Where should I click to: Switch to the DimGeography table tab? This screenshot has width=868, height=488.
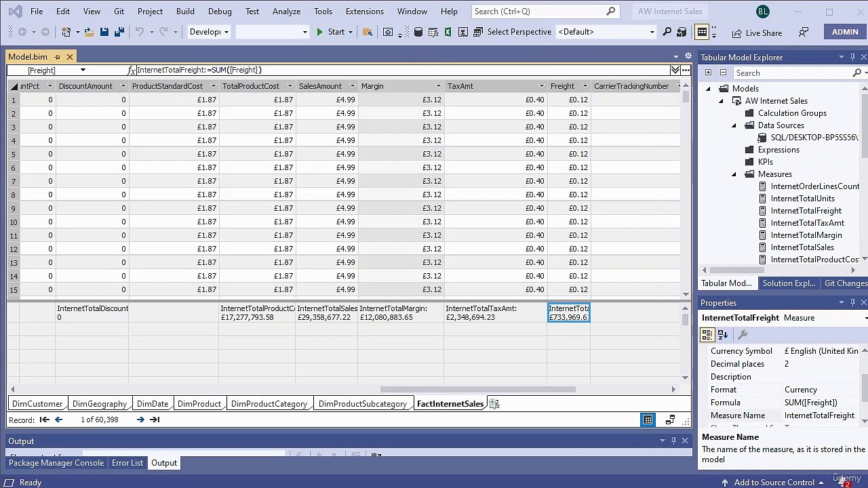(100, 404)
